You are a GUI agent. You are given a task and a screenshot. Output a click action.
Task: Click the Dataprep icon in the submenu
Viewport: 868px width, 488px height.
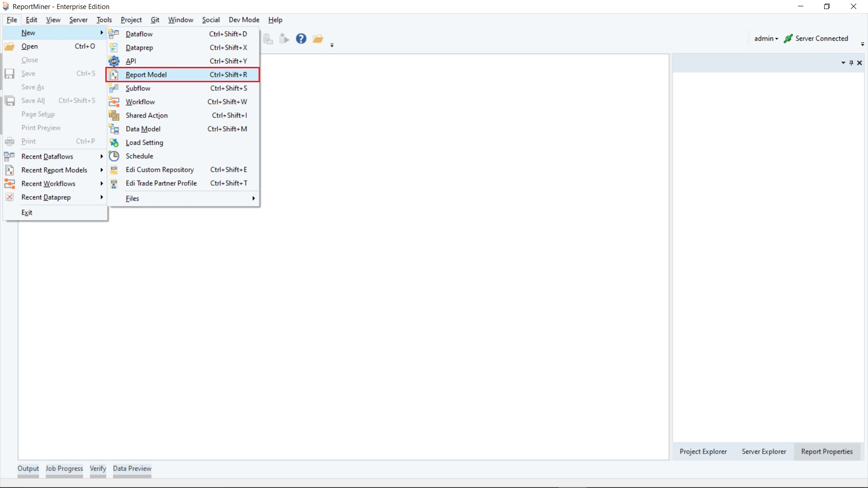coord(114,47)
